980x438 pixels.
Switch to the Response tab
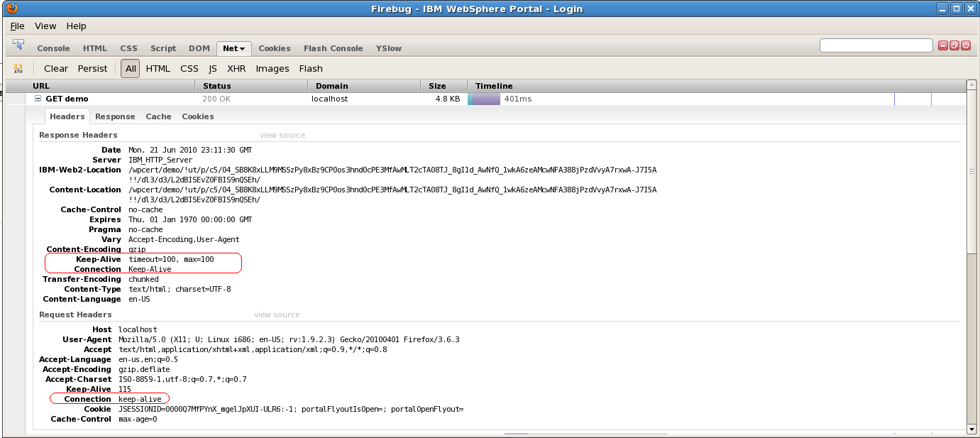(115, 116)
